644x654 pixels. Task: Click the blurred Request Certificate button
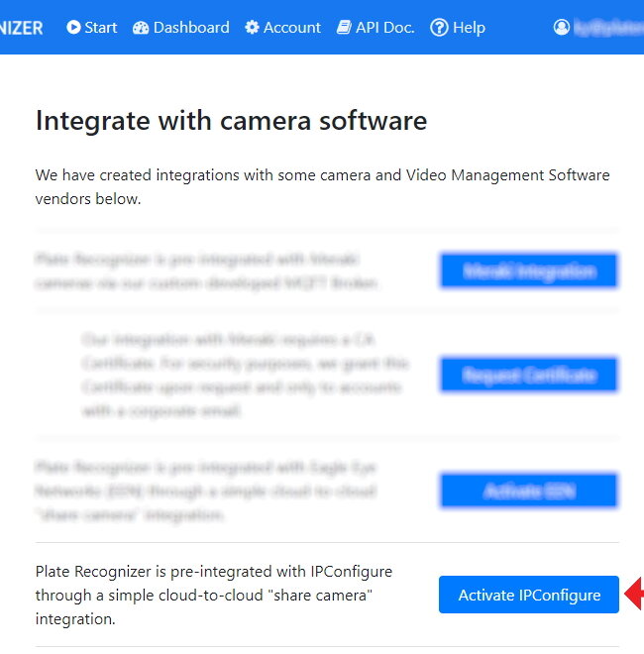[x=529, y=375]
